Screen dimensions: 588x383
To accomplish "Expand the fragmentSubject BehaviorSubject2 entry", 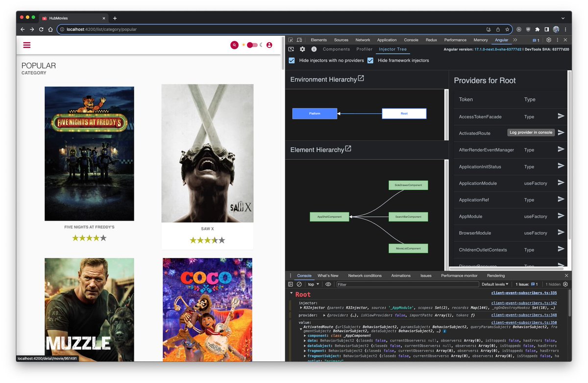I will 305,356.
